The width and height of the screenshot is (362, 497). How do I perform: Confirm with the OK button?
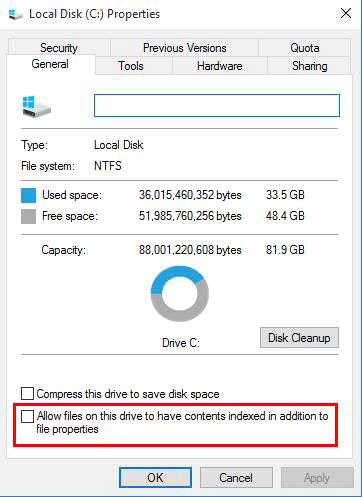(155, 477)
